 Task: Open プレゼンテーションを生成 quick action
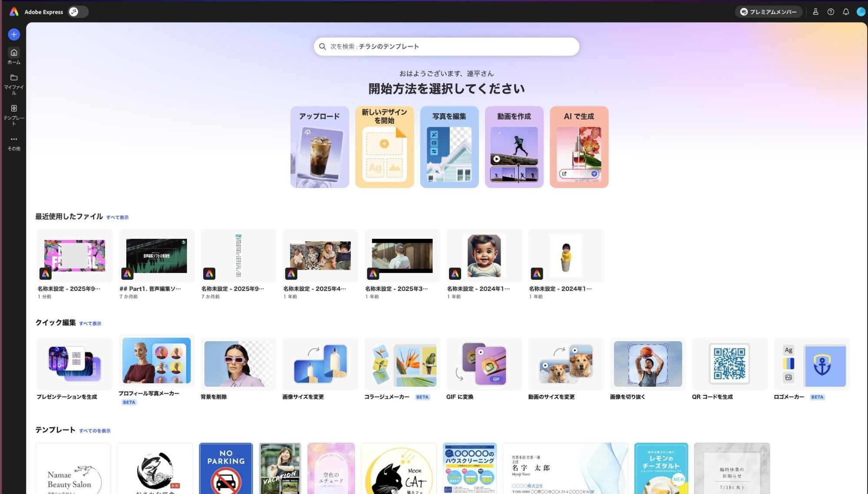click(x=74, y=369)
